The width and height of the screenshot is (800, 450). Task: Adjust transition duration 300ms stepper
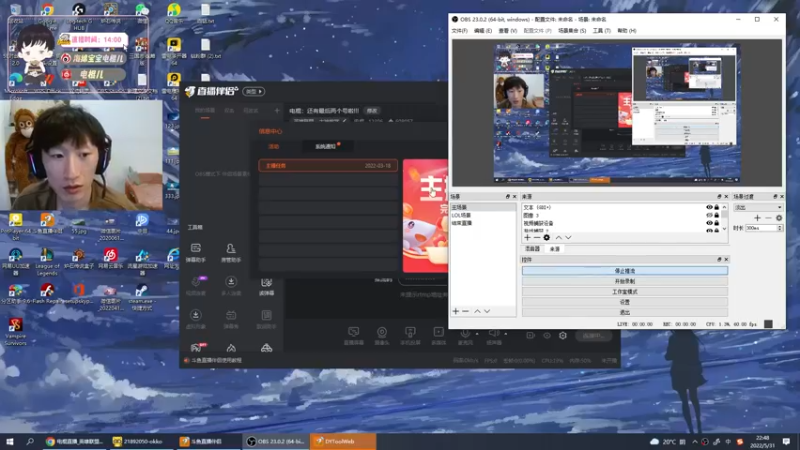780,228
